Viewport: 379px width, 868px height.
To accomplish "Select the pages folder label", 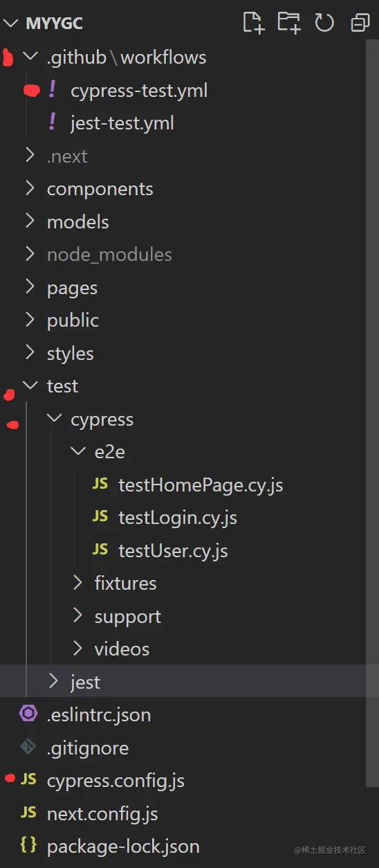I will 72,289.
